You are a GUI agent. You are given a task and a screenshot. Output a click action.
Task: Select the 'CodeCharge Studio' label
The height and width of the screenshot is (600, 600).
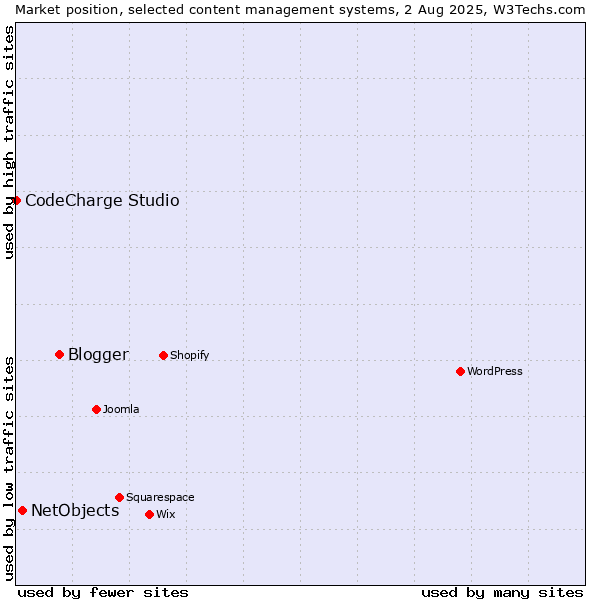pos(102,201)
